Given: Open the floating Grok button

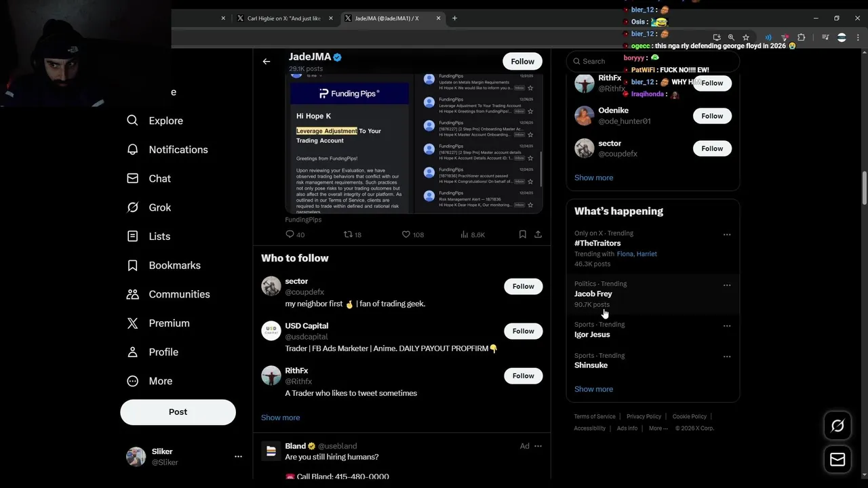Looking at the screenshot, I should pos(837,426).
